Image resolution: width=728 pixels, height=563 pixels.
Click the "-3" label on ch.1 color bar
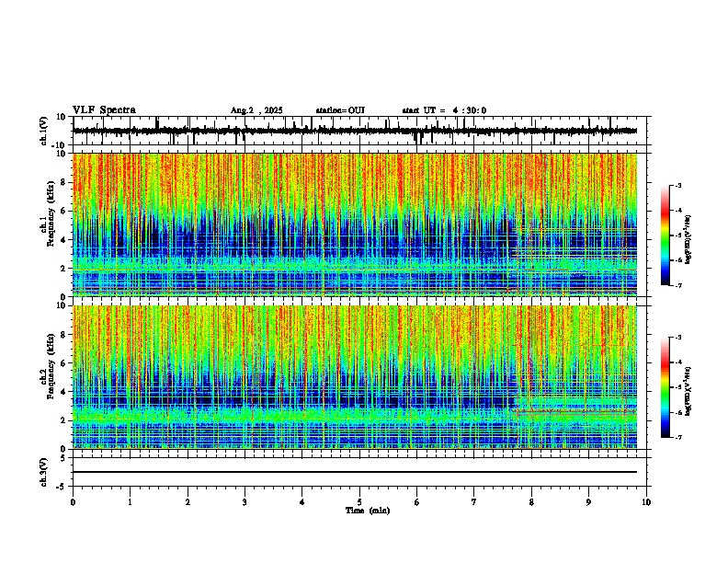pos(677,186)
